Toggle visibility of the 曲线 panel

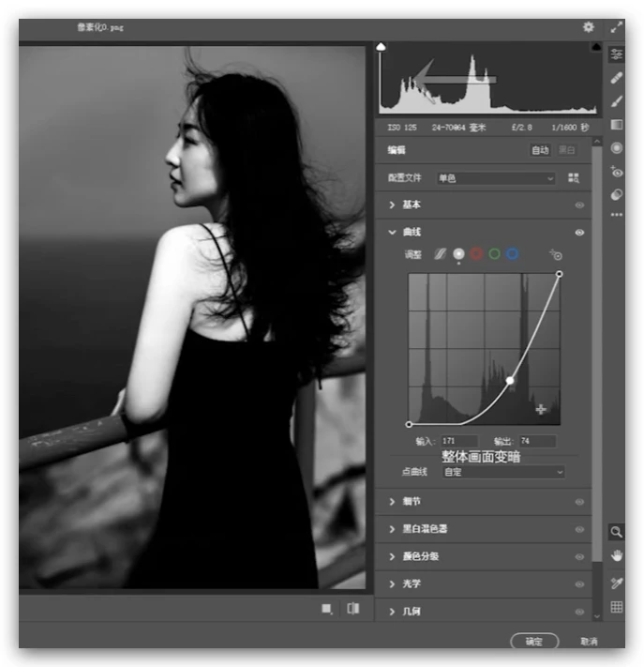(579, 232)
